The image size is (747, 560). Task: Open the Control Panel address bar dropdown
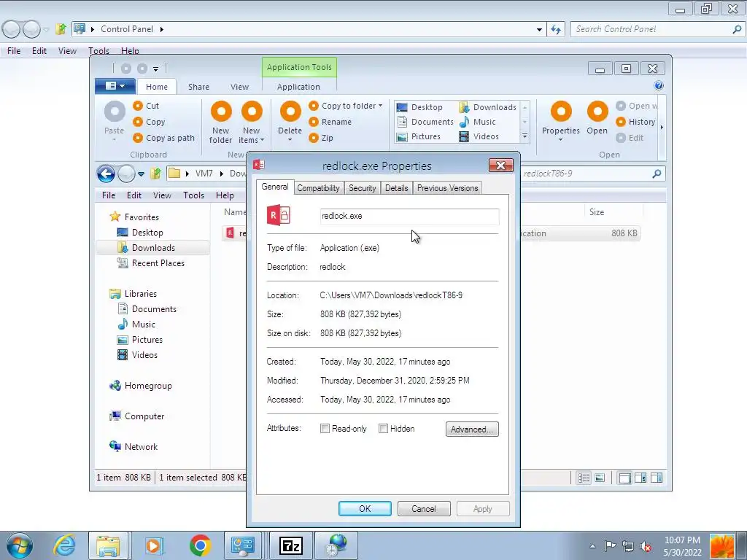[x=539, y=29]
